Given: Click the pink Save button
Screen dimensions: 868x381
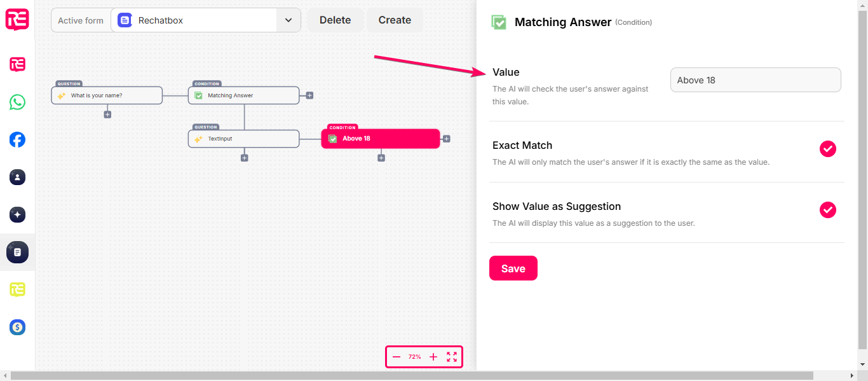Looking at the screenshot, I should 513,268.
